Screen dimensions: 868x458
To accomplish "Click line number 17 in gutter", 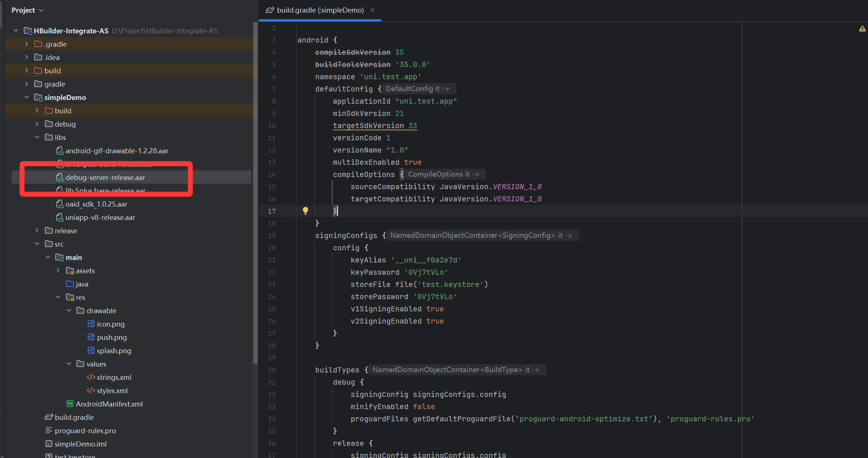I will [x=272, y=211].
